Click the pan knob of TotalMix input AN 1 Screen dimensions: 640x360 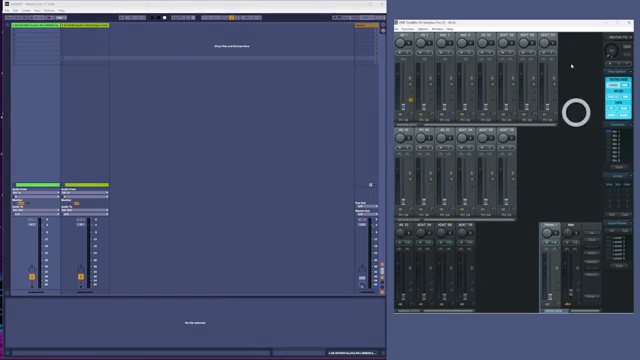[x=400, y=43]
